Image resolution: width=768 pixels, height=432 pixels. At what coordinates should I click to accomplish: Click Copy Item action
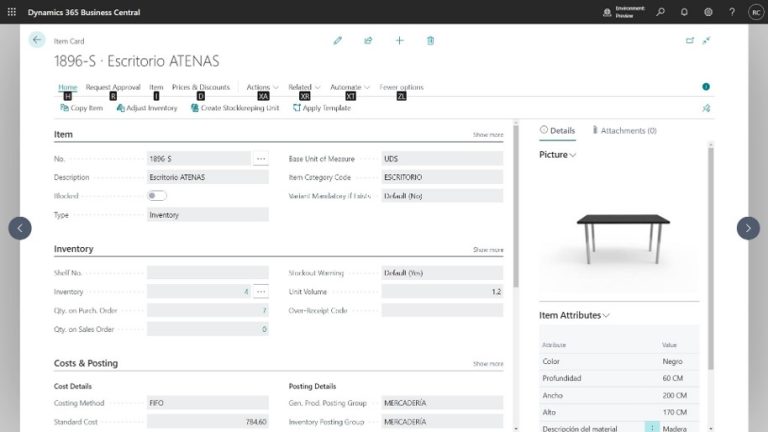(81, 108)
